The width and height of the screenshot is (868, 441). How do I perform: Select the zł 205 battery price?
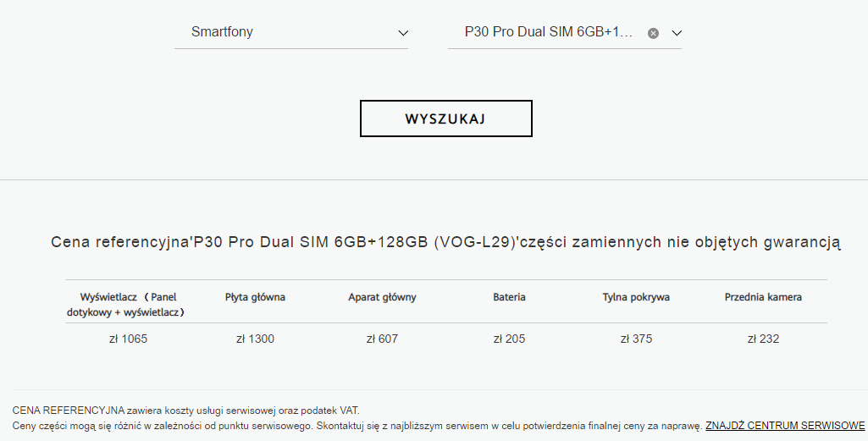click(x=509, y=339)
